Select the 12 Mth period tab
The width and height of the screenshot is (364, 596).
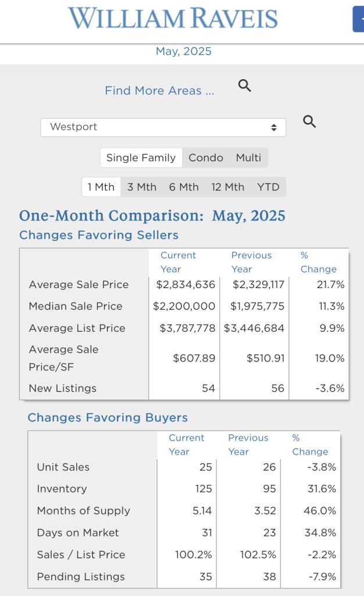(228, 187)
